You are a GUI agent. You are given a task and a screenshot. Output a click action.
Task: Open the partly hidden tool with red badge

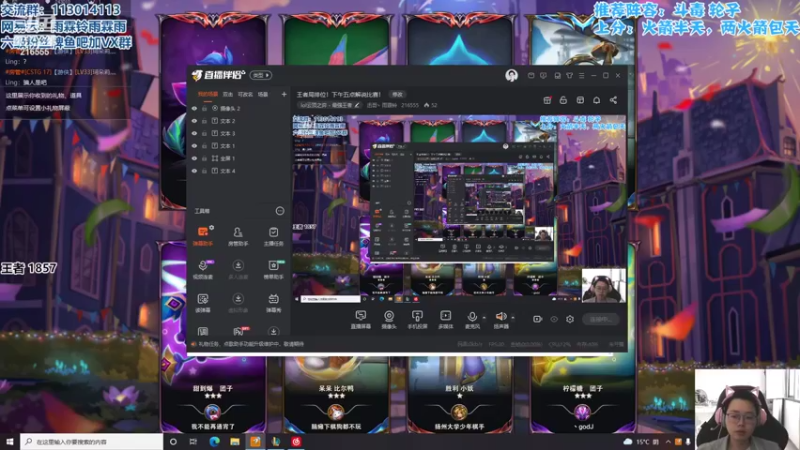click(x=238, y=331)
